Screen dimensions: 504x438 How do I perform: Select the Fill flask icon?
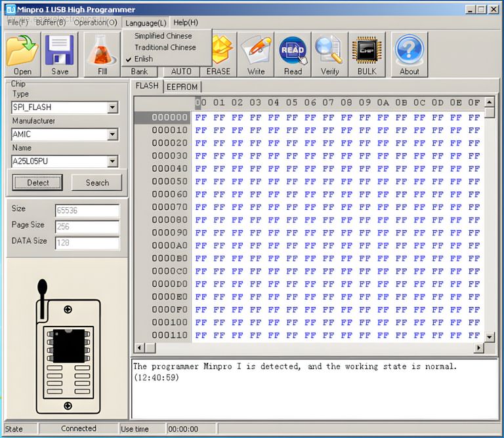coord(102,54)
